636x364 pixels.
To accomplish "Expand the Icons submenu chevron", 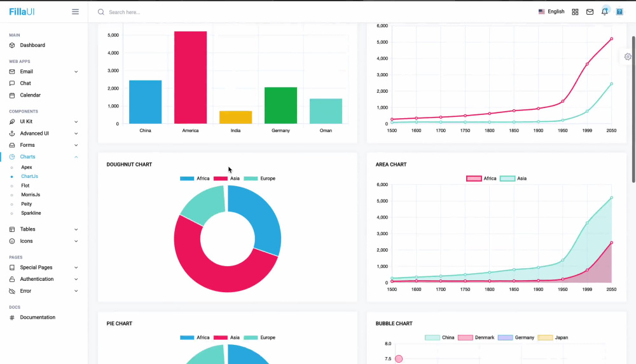I will click(x=76, y=241).
